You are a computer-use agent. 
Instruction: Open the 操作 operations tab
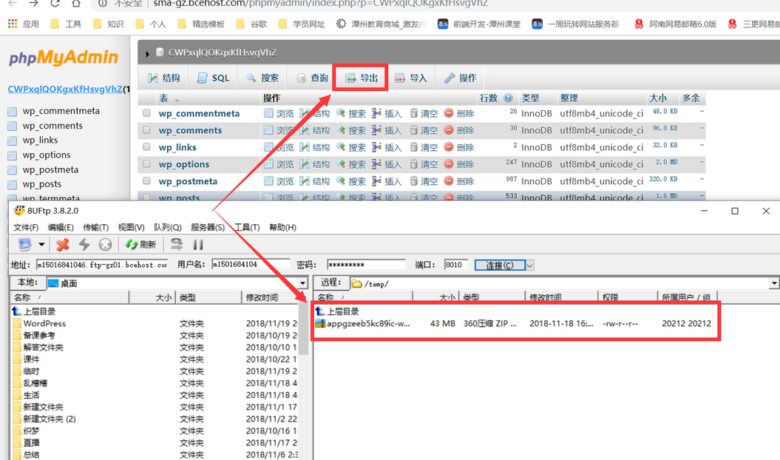pos(460,78)
